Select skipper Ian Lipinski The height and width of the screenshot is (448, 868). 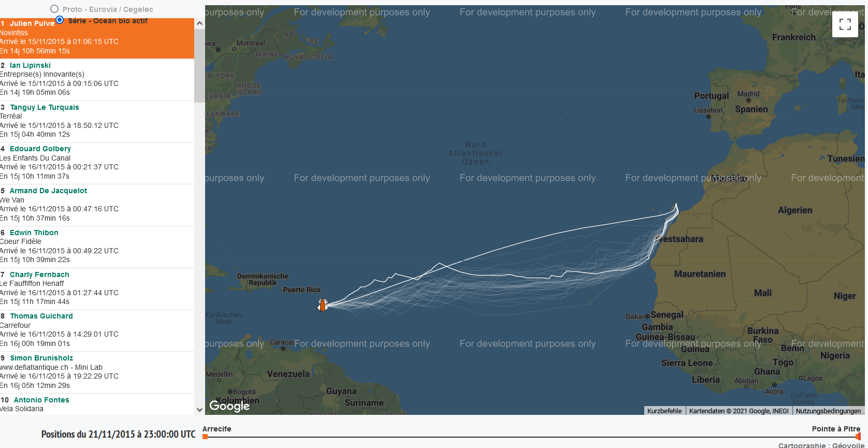tap(30, 65)
